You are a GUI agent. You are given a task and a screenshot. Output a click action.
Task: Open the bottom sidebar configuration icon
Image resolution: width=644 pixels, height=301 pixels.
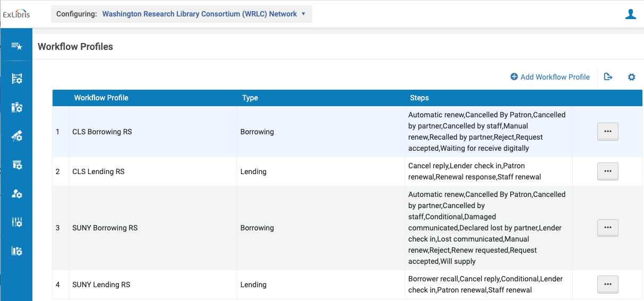click(x=16, y=251)
